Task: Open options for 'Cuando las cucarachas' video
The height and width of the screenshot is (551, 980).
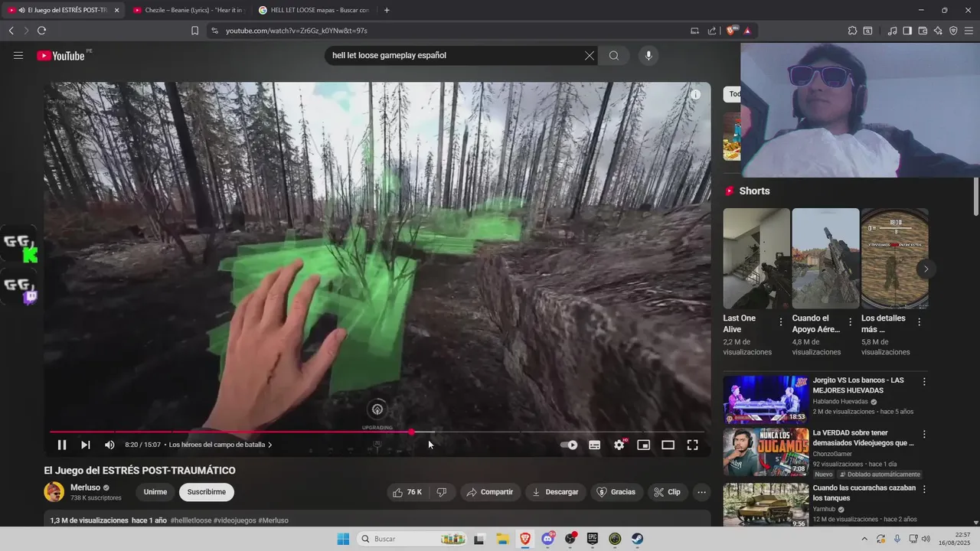Action: pyautogui.click(x=924, y=488)
